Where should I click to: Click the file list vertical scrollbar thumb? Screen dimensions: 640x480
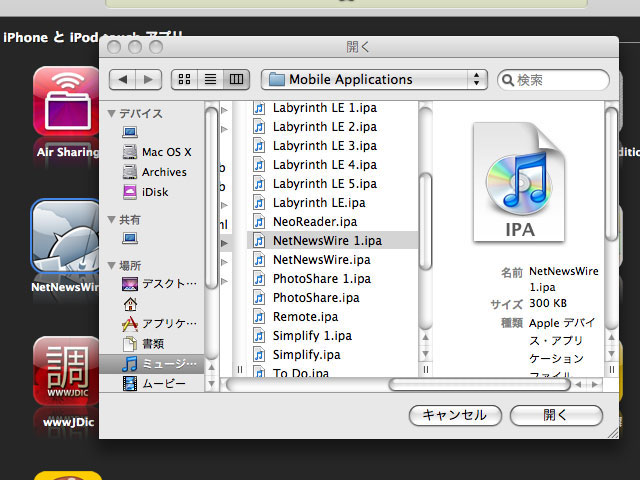[x=425, y=222]
